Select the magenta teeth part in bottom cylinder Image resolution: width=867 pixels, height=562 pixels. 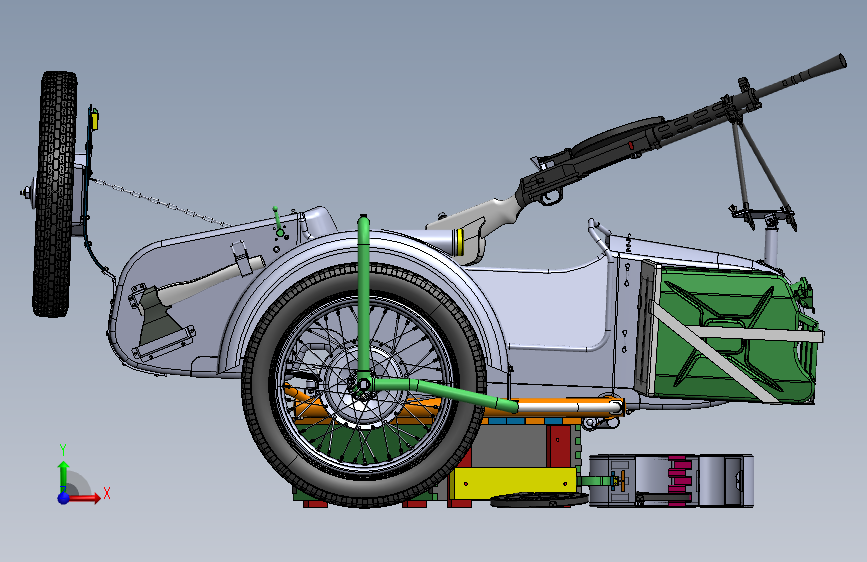pos(680,480)
